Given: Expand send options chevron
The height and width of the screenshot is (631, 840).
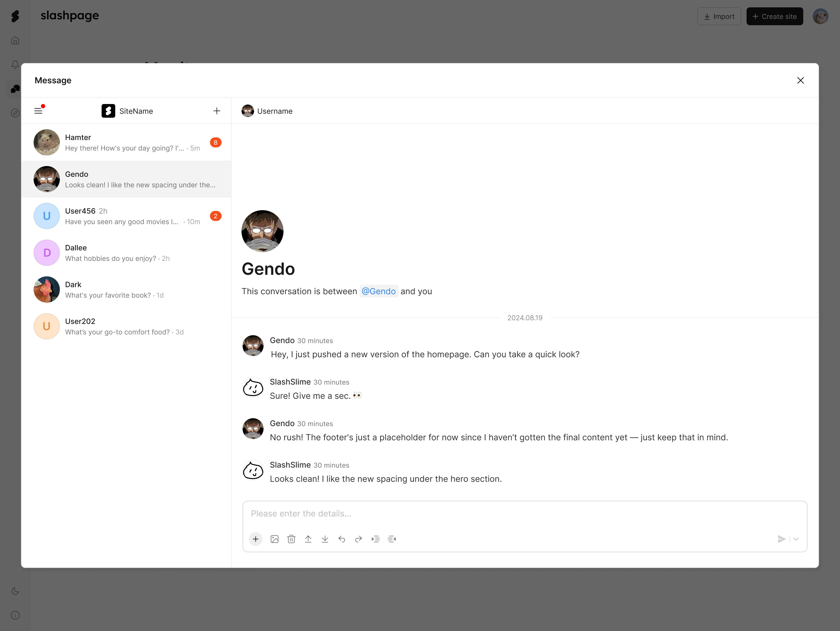Looking at the screenshot, I should (796, 539).
